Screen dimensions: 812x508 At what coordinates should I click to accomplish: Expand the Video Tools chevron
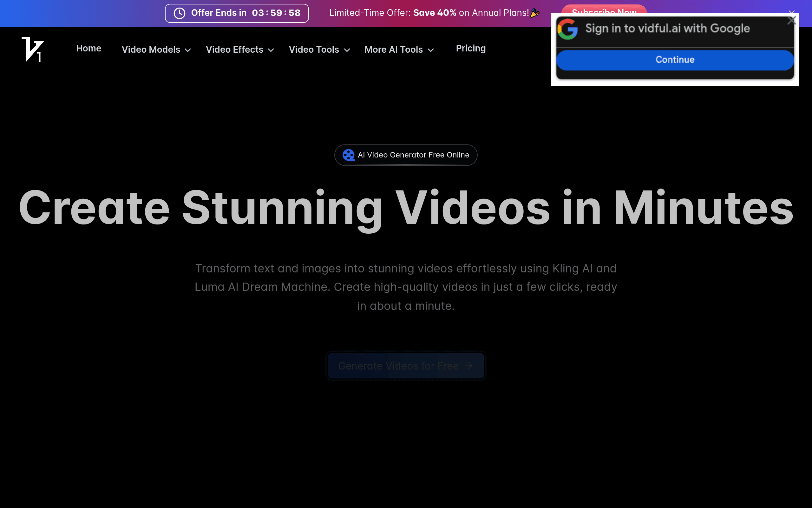(x=347, y=50)
